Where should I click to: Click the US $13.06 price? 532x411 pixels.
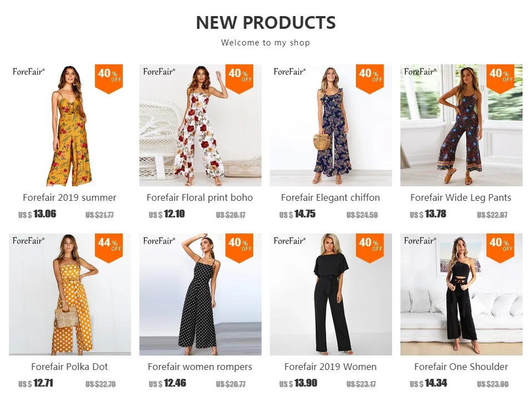[x=37, y=214]
